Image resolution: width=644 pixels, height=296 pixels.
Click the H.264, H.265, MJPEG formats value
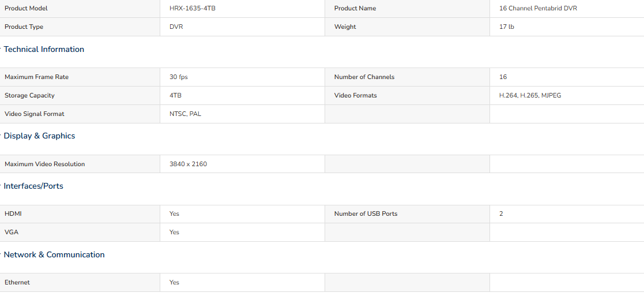530,95
